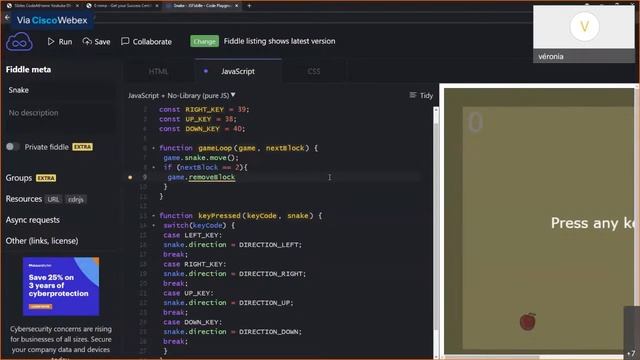
Task: Toggle the Private fiddle switch
Action: pos(13,147)
